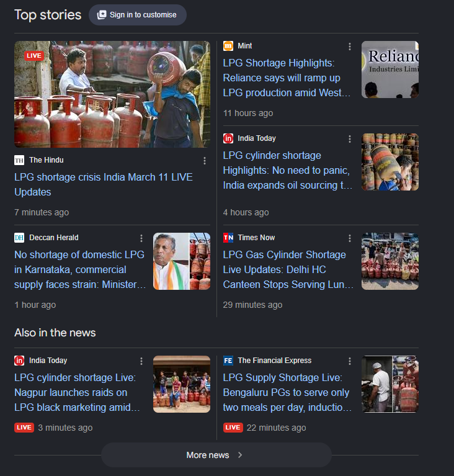454x476 pixels.
Task: Open Karnataka domestic LPG headline
Action: (79, 269)
